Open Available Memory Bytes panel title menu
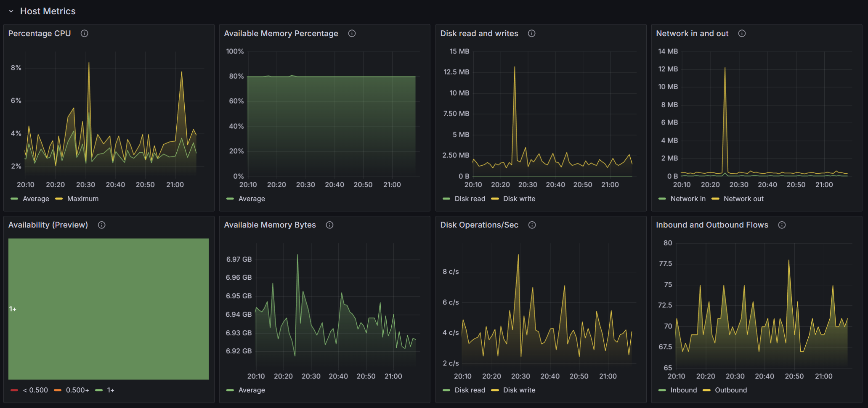Image resolution: width=868 pixels, height=408 pixels. [x=270, y=225]
